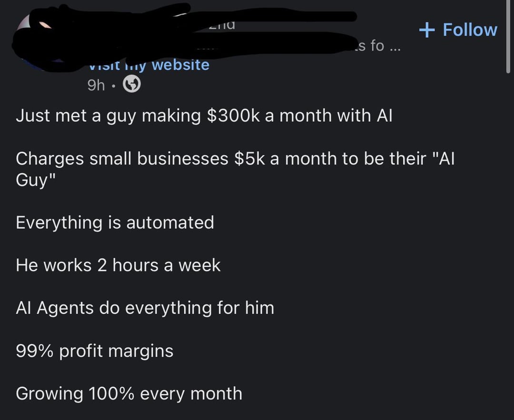This screenshot has width=514, height=420.
Task: Click the 2nd degree connection label
Action: click(222, 25)
